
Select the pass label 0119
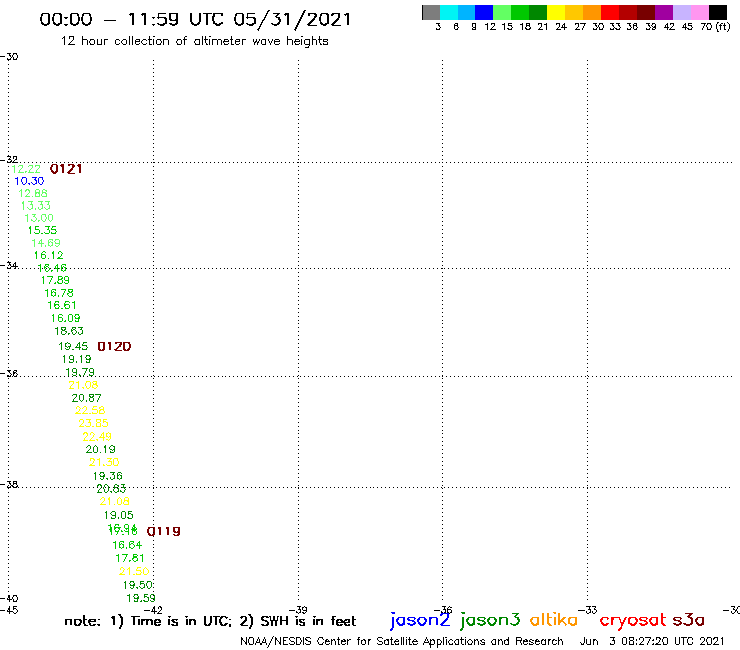tap(164, 531)
